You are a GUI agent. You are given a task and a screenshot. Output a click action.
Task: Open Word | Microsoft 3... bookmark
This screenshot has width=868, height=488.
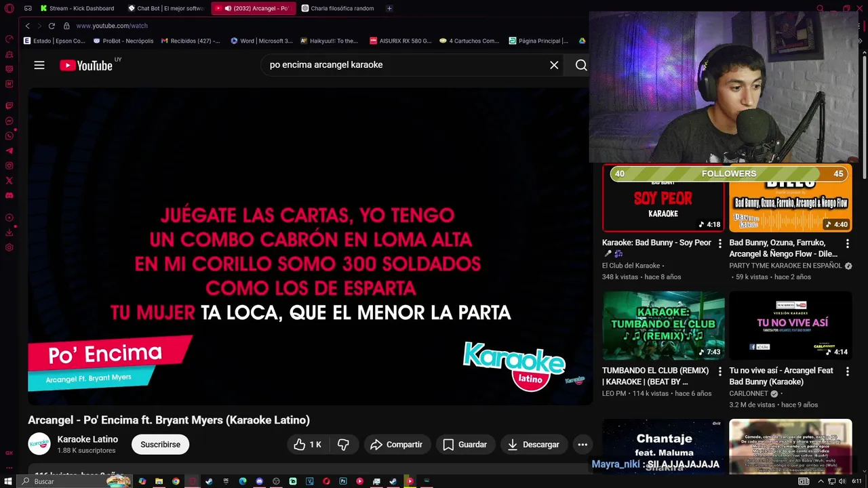[262, 41]
